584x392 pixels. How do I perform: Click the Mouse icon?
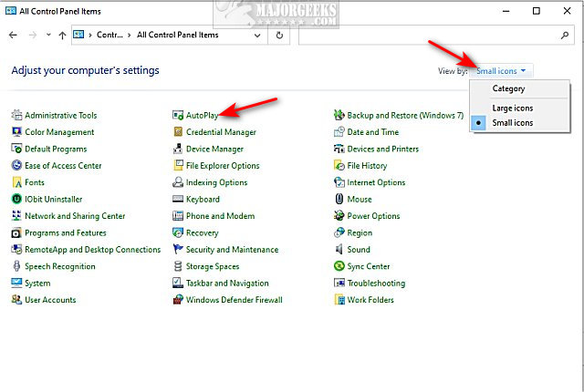click(339, 199)
